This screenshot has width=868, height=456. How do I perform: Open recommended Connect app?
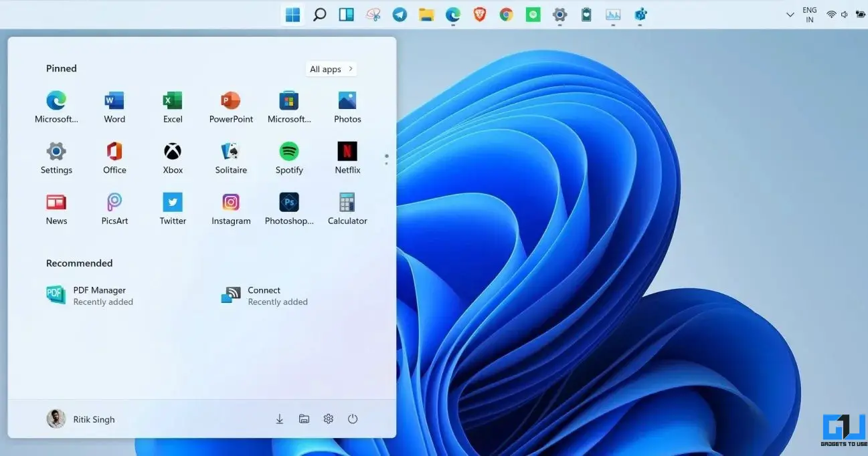264,296
